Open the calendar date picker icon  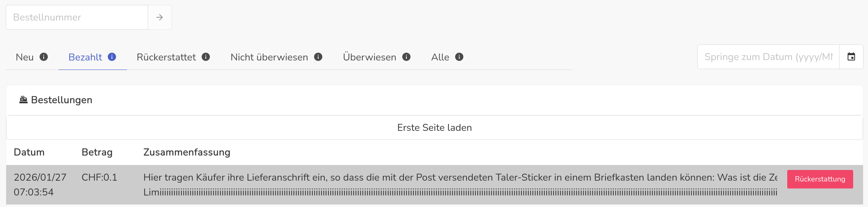[851, 57]
